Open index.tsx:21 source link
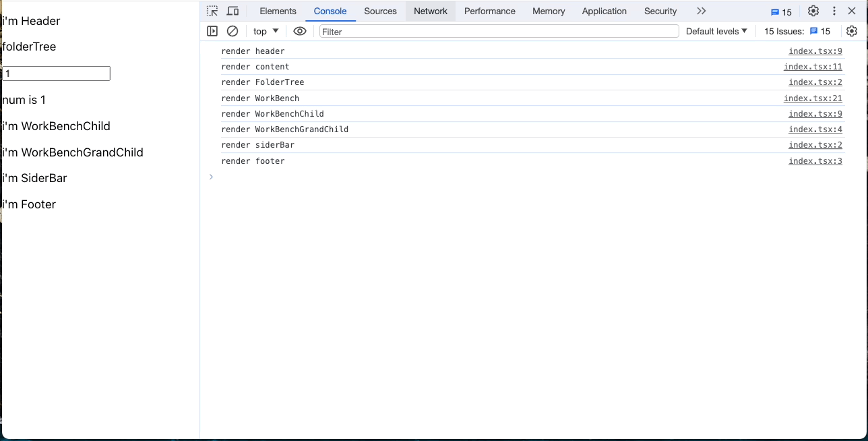Viewport: 868px width, 441px height. pos(813,98)
